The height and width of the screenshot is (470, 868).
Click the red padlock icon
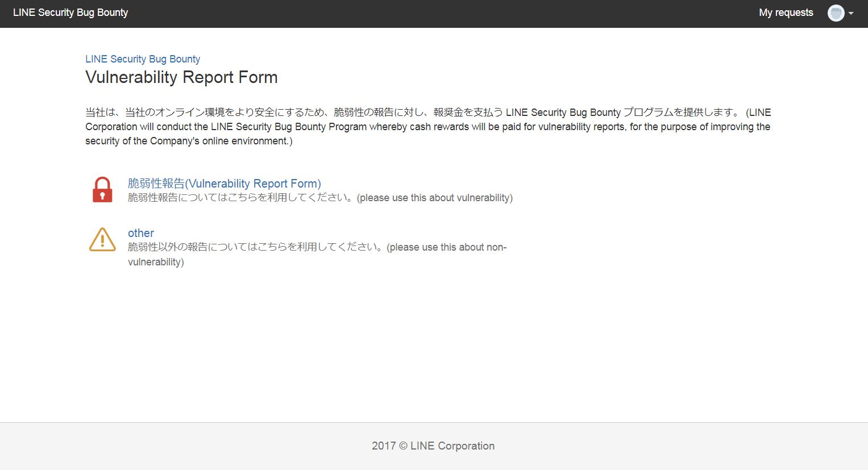[102, 190]
